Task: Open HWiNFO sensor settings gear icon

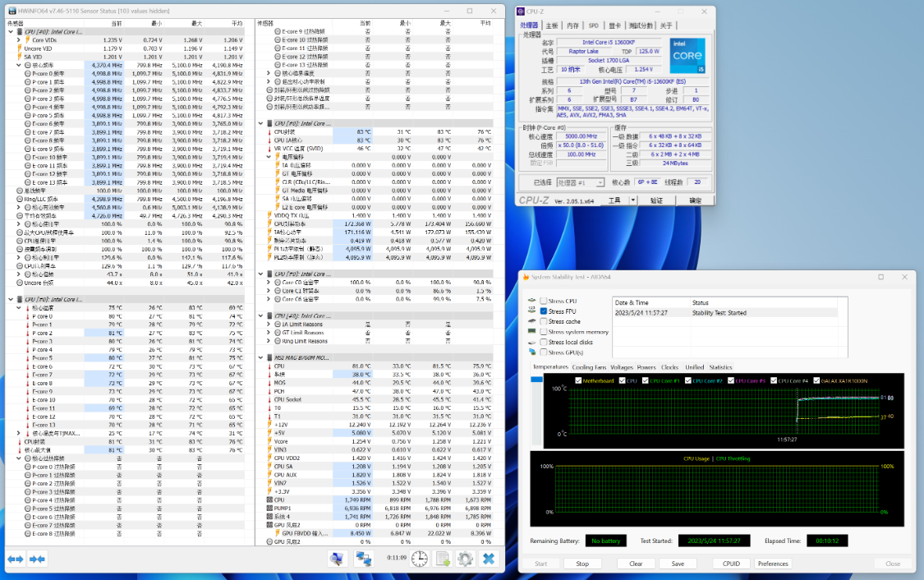Action: [465, 558]
